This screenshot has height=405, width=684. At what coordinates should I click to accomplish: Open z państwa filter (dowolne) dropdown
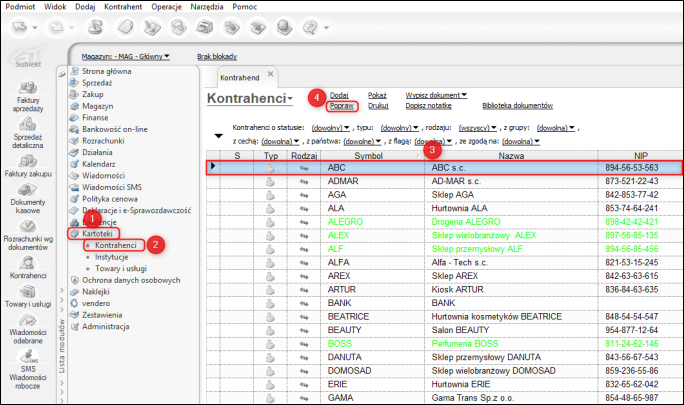362,141
